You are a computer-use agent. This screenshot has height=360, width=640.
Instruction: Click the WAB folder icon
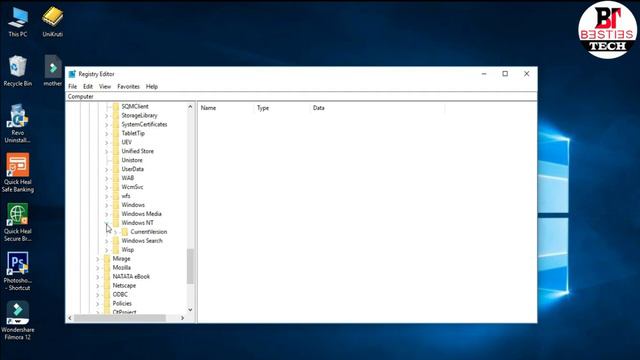(116, 178)
